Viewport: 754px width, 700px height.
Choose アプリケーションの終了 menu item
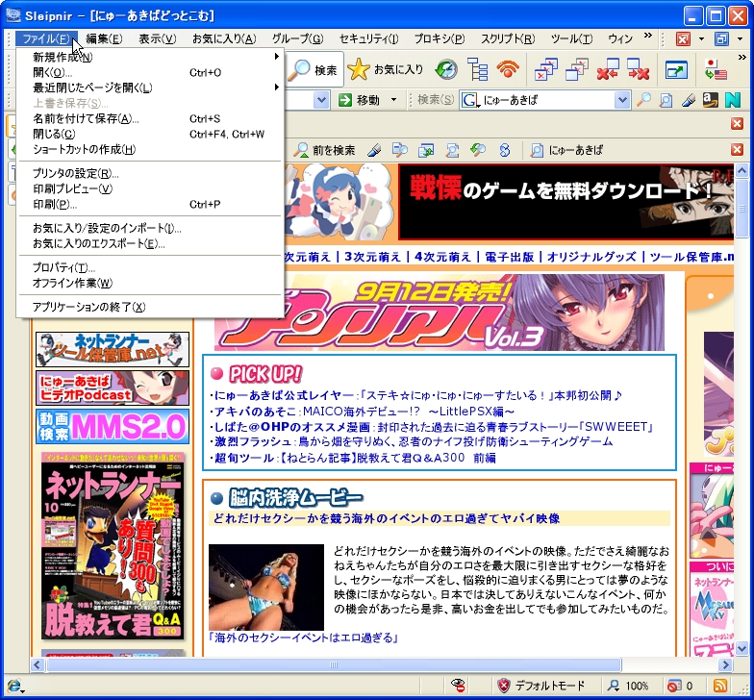(x=150, y=306)
